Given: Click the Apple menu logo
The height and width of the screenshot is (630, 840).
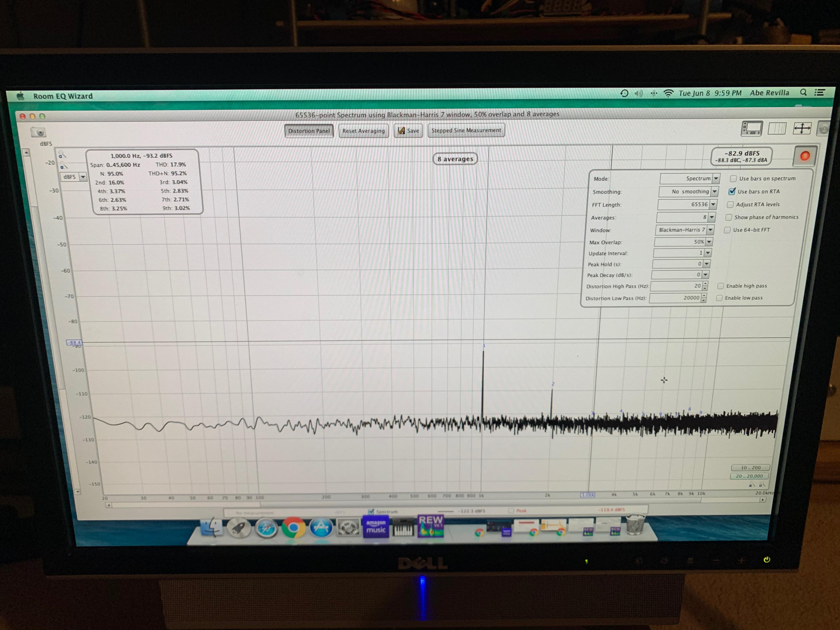Looking at the screenshot, I should click(x=20, y=96).
